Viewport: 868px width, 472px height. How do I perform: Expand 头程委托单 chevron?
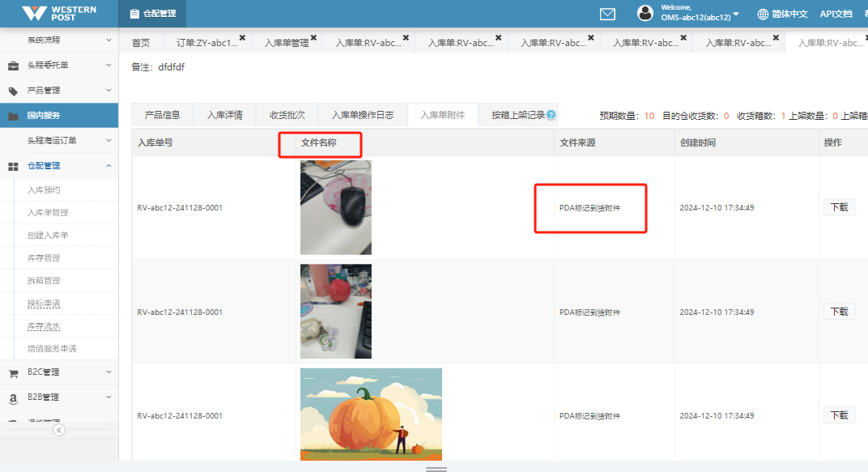click(x=108, y=65)
